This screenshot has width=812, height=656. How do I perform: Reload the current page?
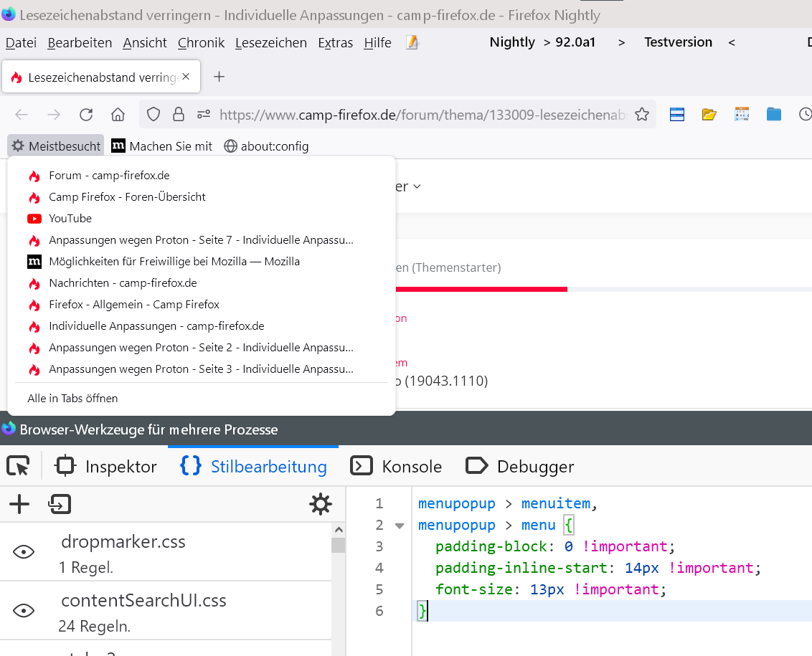86,115
